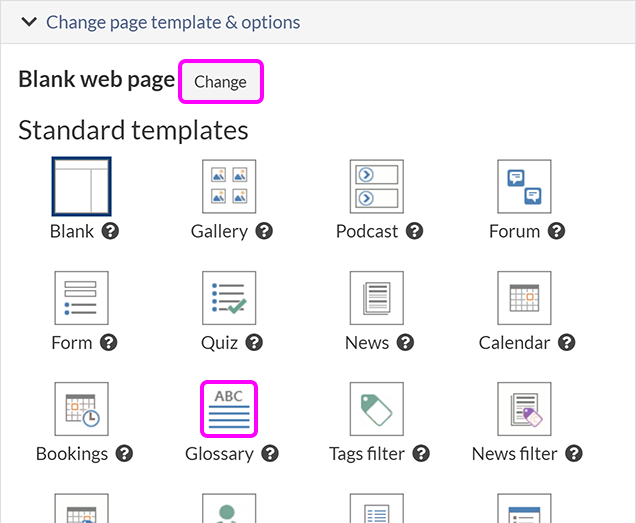The image size is (636, 523).
Task: Select the Quiz template icon
Action: pos(229,298)
